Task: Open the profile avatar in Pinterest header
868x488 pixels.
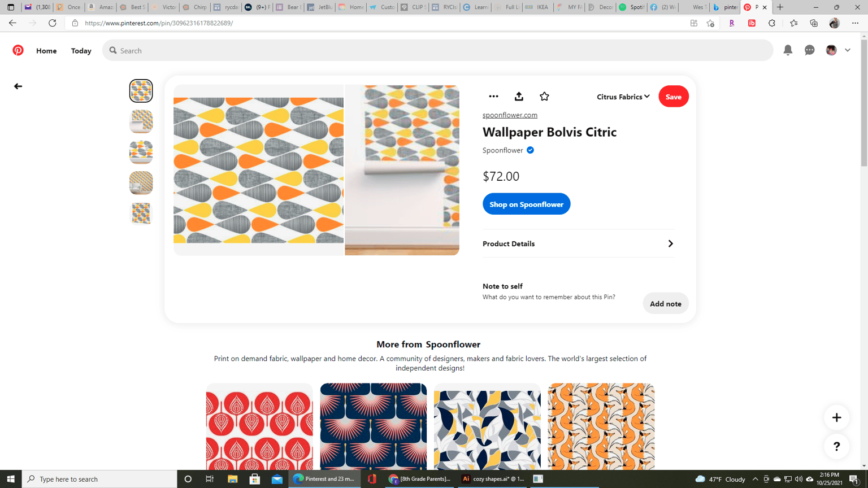Action: tap(831, 50)
